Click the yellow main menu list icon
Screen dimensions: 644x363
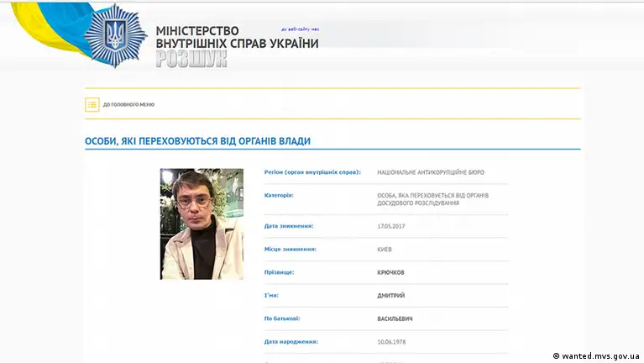click(x=92, y=104)
